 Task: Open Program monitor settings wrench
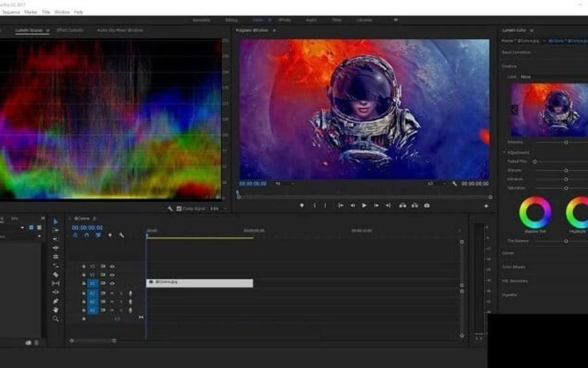tap(455, 184)
